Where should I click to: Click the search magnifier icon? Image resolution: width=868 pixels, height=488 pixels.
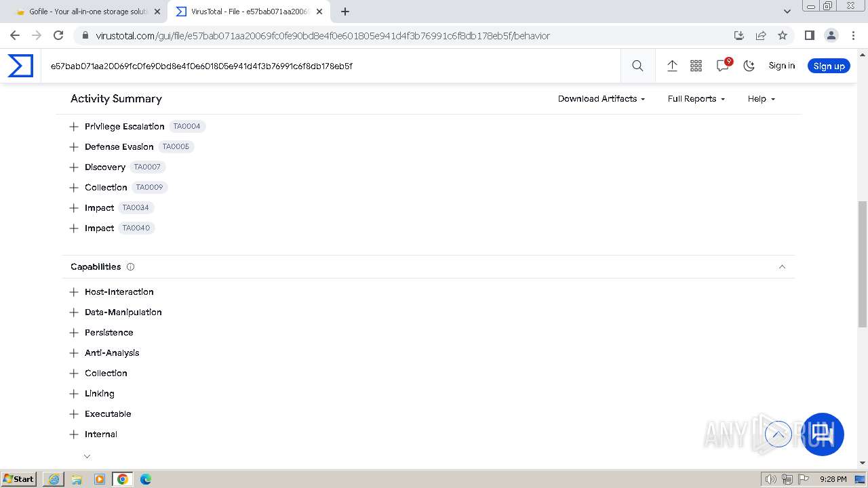(637, 66)
